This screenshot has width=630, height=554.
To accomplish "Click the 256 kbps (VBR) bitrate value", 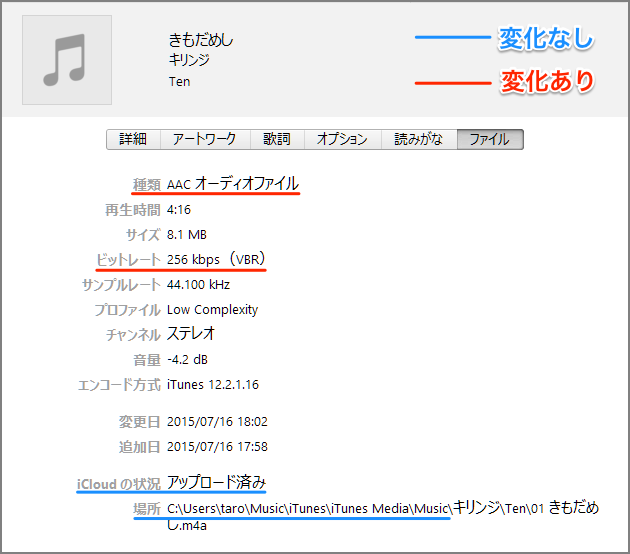I will click(216, 259).
